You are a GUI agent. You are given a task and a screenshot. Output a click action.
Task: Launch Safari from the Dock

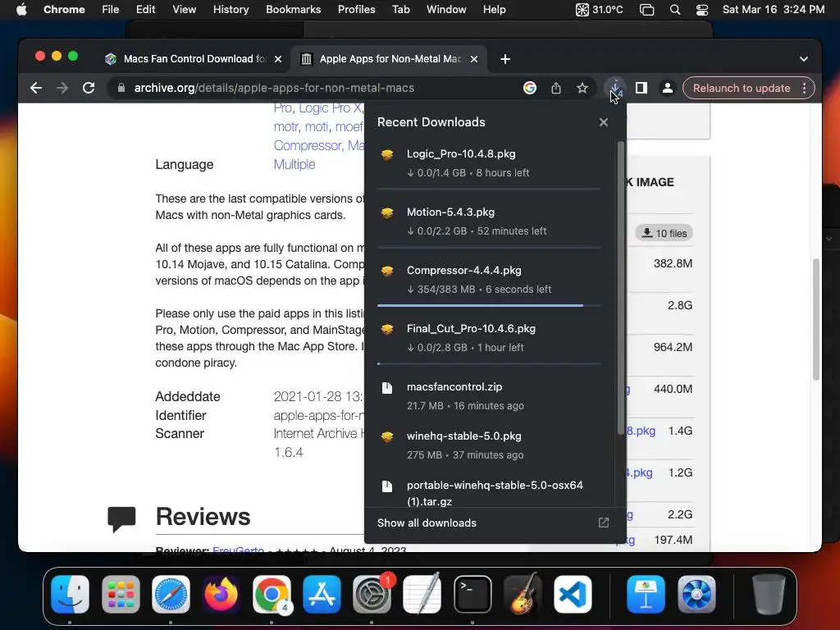coord(171,595)
